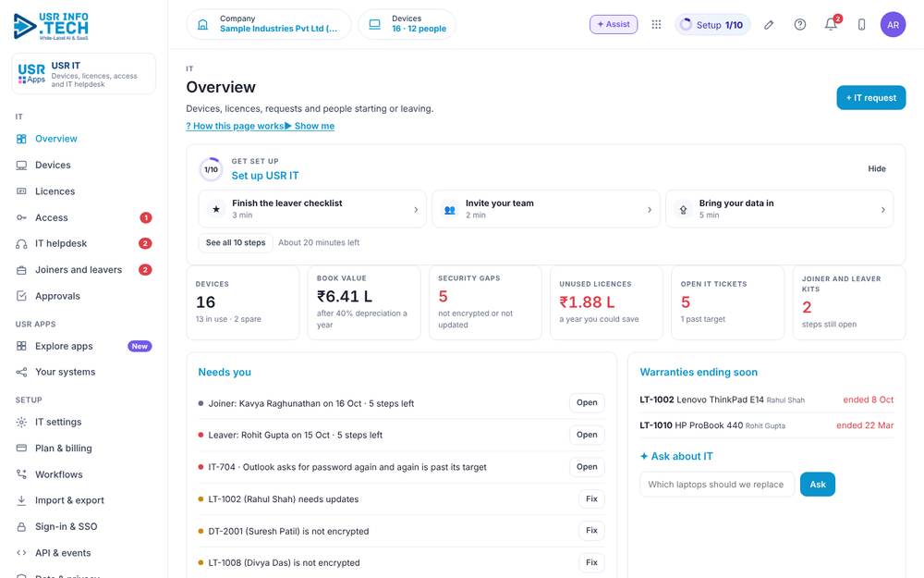924x578 pixels.
Task: Fix LT-1002 Rahul Shah needs updates
Action: 591,499
